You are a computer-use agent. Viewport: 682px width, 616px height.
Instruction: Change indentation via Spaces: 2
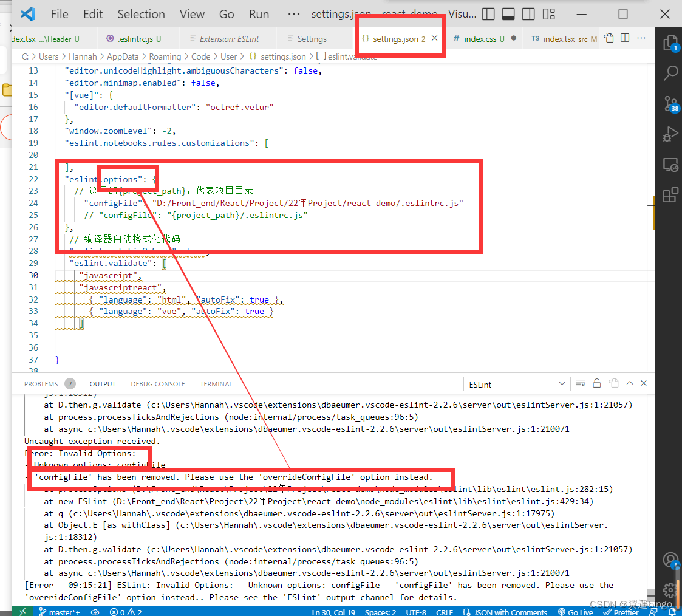[380, 612]
